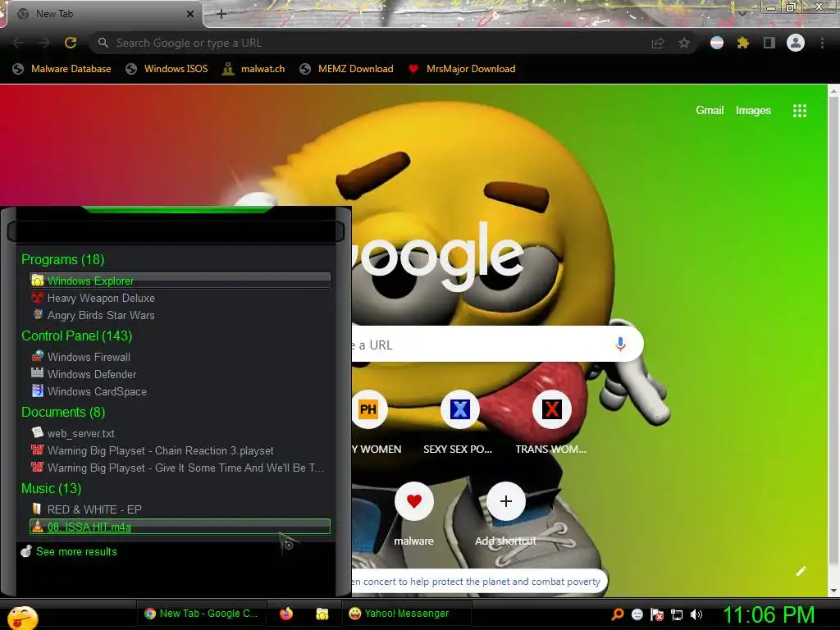Launch Windows Explorer from search results
The image size is (840, 630).
pos(180,281)
